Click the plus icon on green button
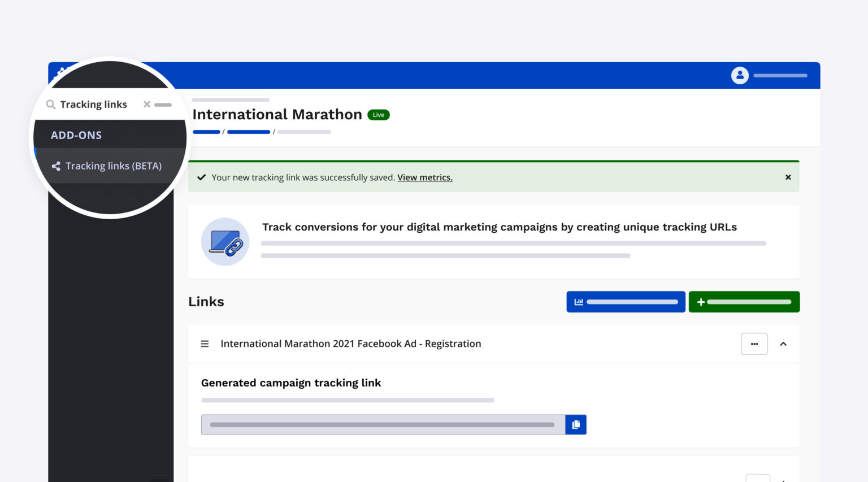The image size is (868, 482). [x=700, y=301]
